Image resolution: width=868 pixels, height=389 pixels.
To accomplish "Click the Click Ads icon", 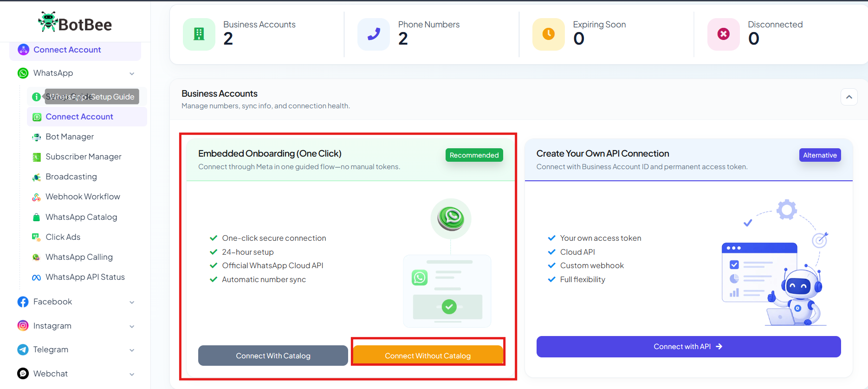I will [x=36, y=237].
